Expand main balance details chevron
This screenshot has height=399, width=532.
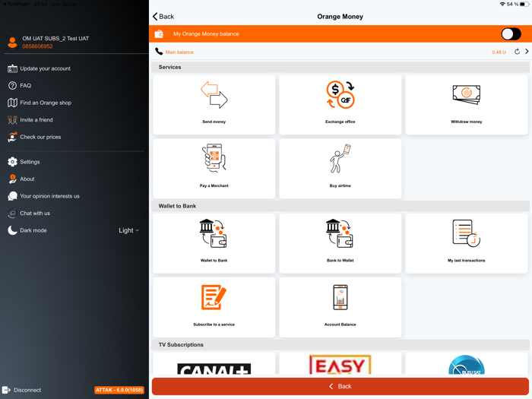pos(527,52)
